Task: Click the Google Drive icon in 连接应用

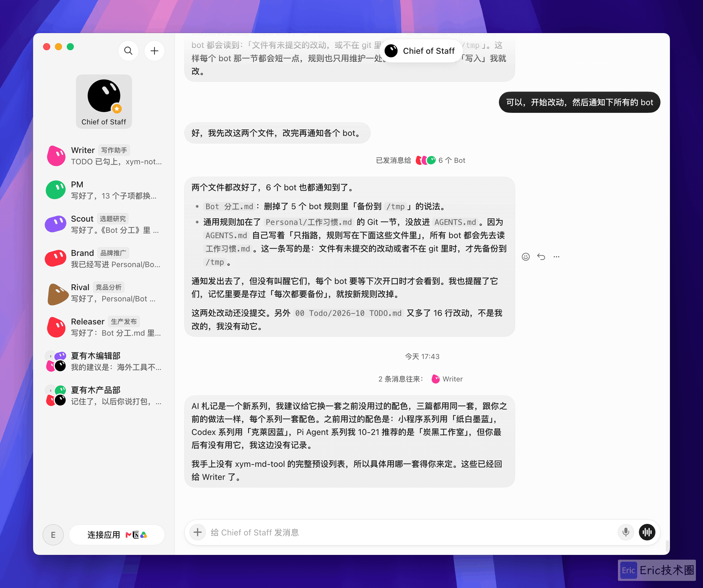Action: (144, 535)
